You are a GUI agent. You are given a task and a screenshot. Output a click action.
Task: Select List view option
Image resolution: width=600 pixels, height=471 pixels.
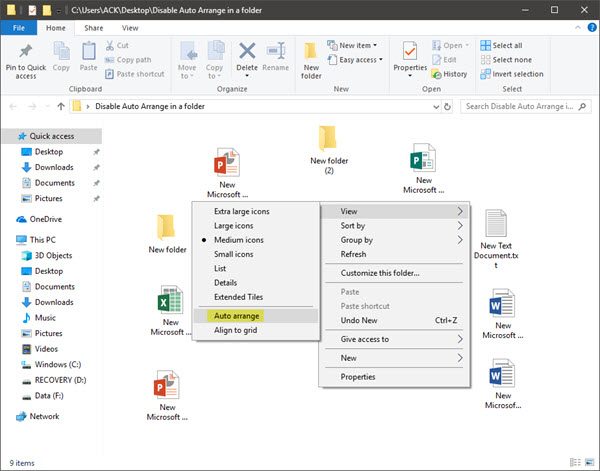256,268
